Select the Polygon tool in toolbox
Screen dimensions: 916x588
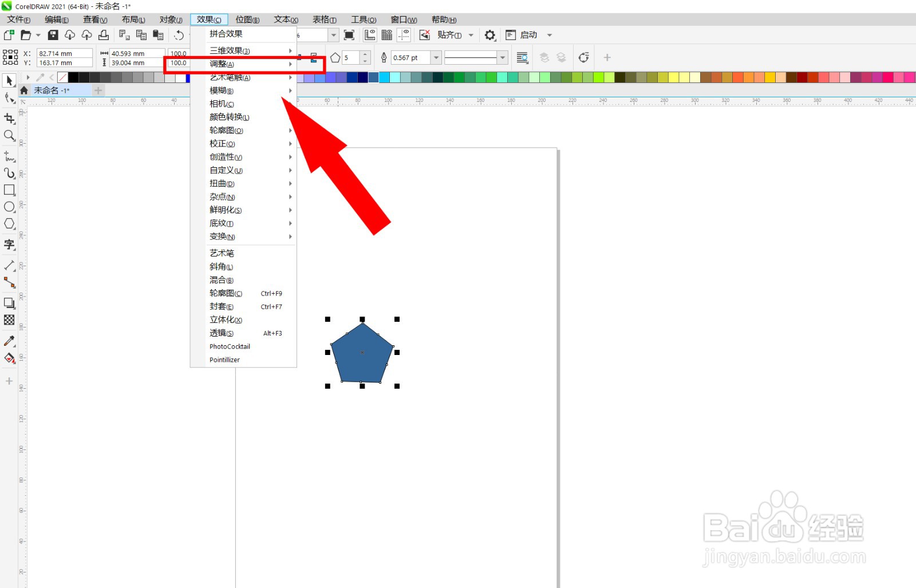pyautogui.click(x=9, y=224)
